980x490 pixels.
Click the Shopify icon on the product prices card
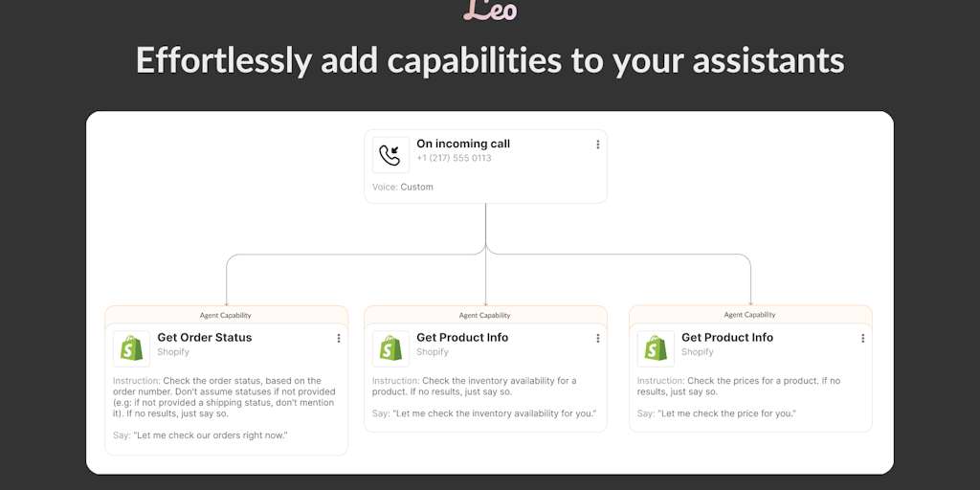pyautogui.click(x=655, y=348)
